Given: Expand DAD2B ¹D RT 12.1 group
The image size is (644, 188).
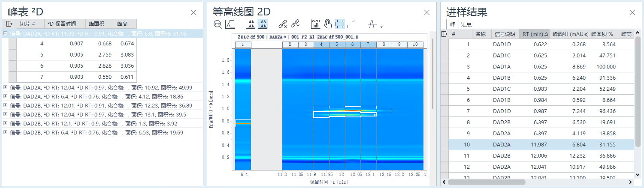Looking at the screenshot, I should pos(5,123).
